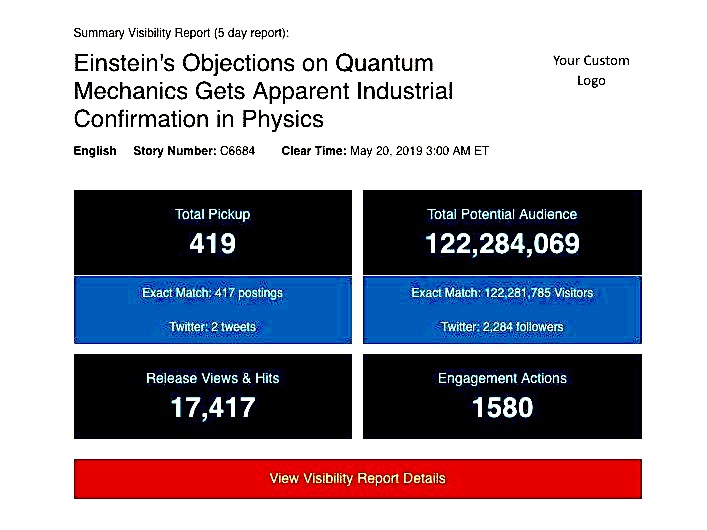
Task: Click Summary Visibility Report heading
Action: (x=181, y=33)
